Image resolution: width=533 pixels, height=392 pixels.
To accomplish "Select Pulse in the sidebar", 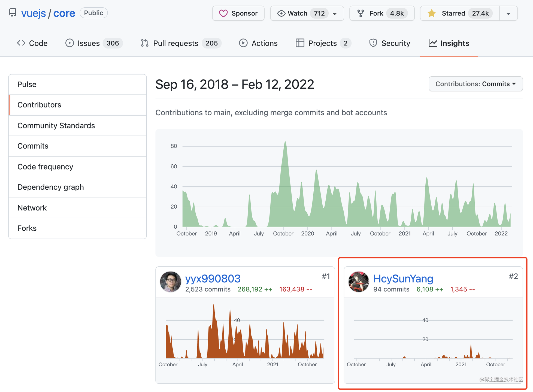I will tap(78, 85).
